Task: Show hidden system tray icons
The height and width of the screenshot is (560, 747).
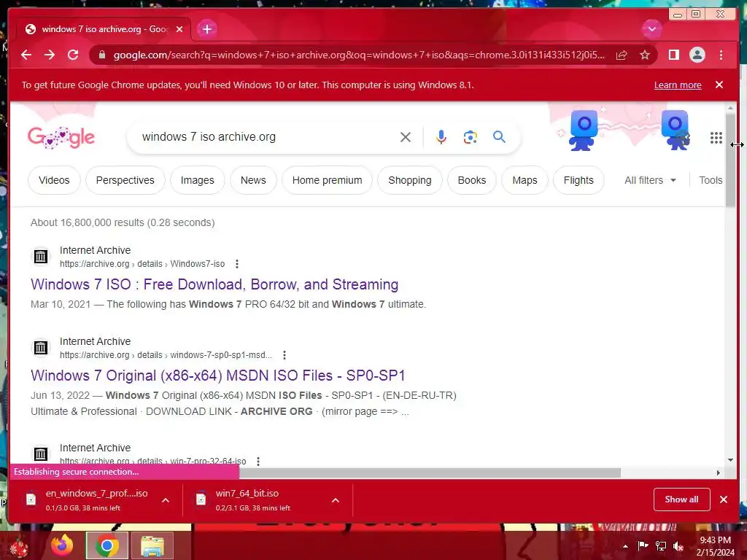Action: click(x=625, y=546)
